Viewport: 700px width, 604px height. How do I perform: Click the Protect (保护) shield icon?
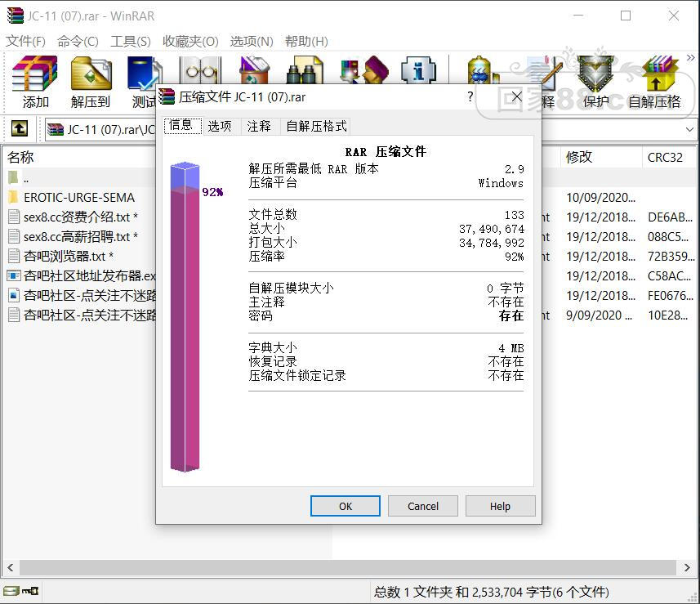pyautogui.click(x=595, y=82)
